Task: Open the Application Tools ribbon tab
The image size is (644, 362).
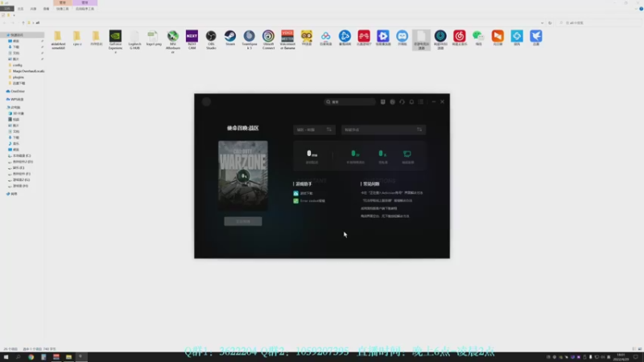Action: click(x=85, y=9)
